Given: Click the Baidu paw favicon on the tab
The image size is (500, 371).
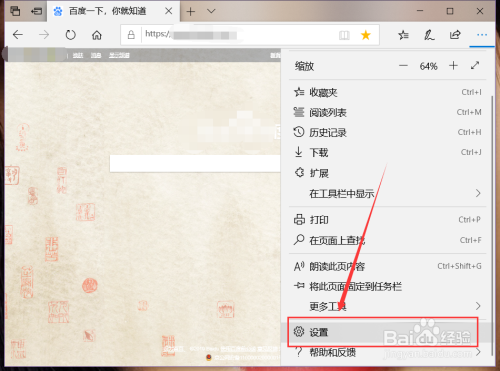Looking at the screenshot, I should coord(58,12).
